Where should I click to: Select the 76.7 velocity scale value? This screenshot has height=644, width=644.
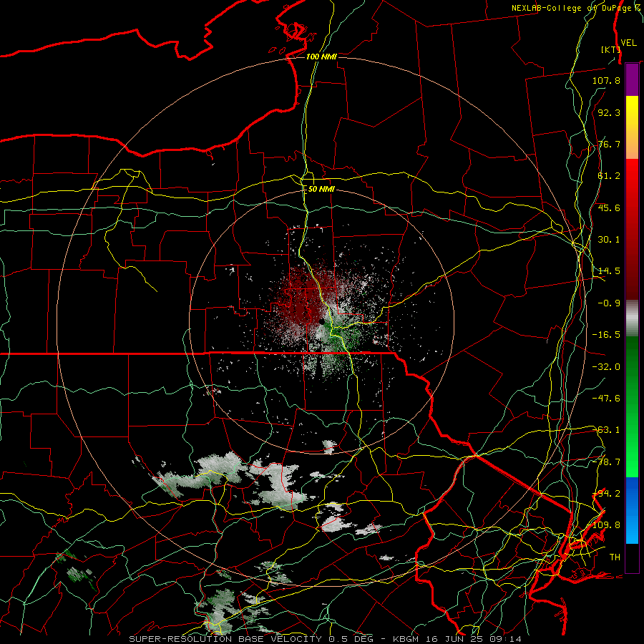pos(609,144)
